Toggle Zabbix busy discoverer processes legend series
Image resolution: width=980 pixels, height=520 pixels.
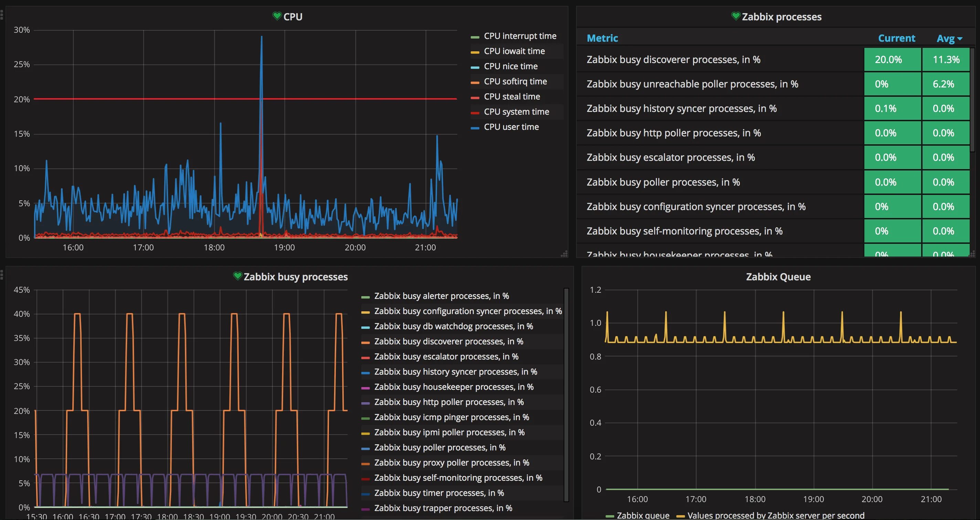point(448,342)
